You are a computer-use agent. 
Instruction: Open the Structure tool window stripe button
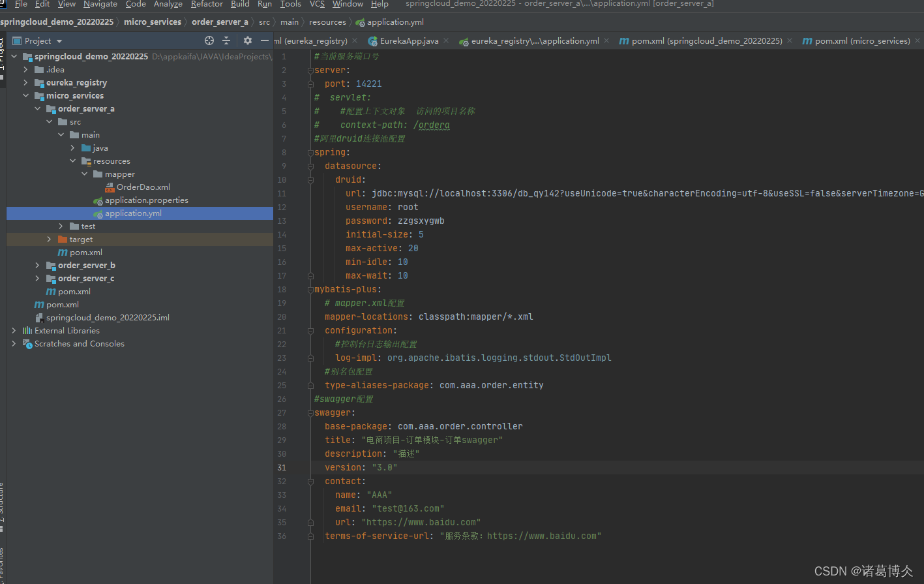pyautogui.click(x=2, y=507)
